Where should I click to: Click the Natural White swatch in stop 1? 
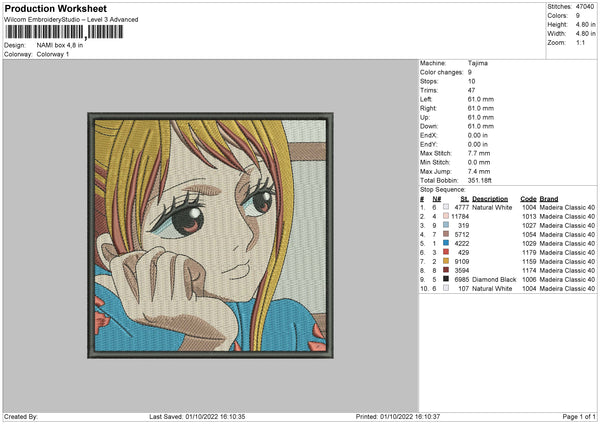[446, 207]
